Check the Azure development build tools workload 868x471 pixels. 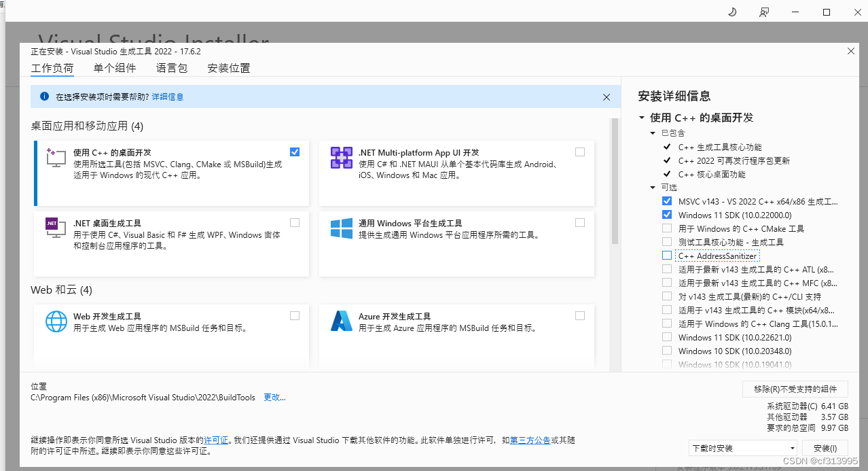(x=579, y=315)
